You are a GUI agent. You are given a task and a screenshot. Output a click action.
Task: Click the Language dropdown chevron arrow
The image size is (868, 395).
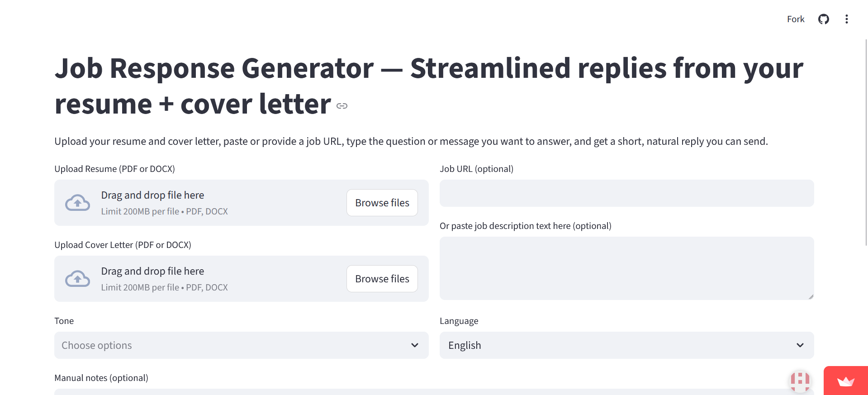[800, 345]
